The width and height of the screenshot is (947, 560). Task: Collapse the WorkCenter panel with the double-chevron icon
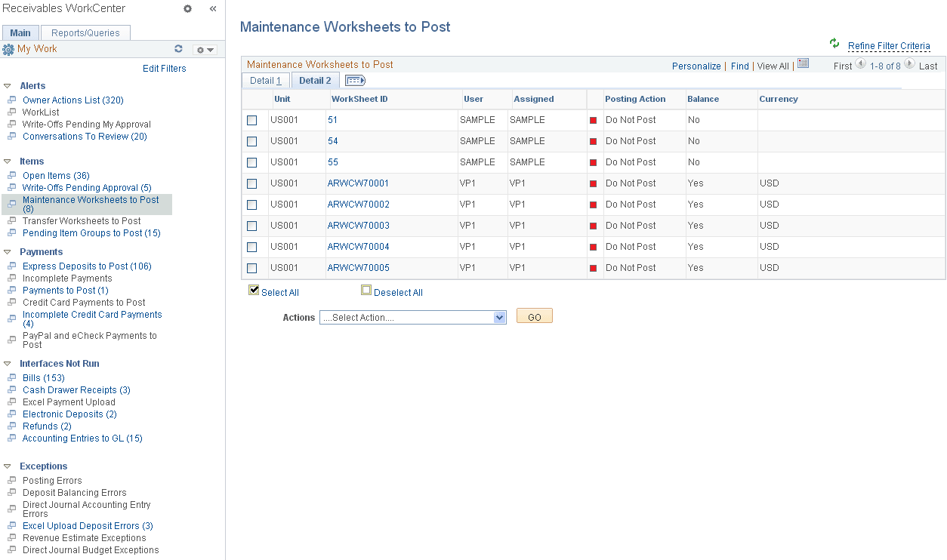(212, 8)
